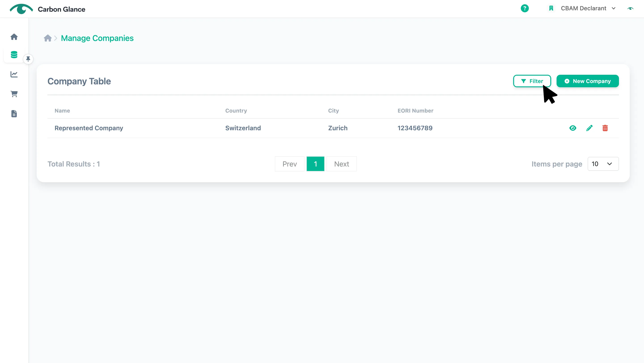Click the Country column header
This screenshot has width=644, height=363.
(236, 111)
